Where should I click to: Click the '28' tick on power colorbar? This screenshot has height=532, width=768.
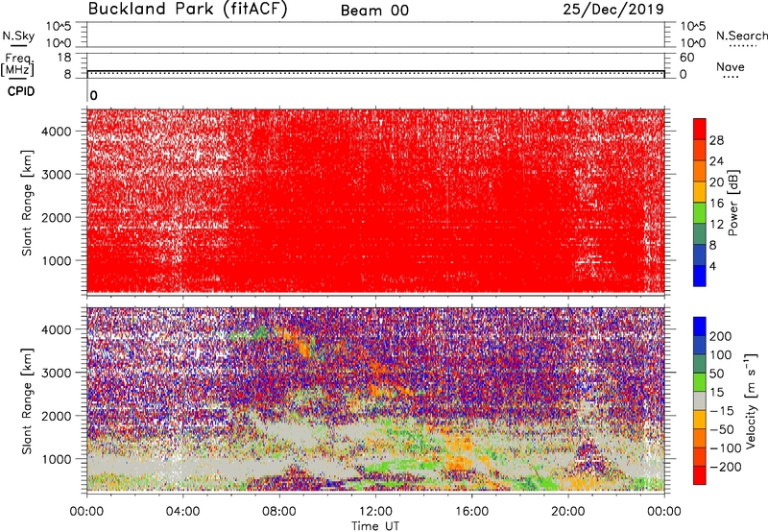pos(716,140)
